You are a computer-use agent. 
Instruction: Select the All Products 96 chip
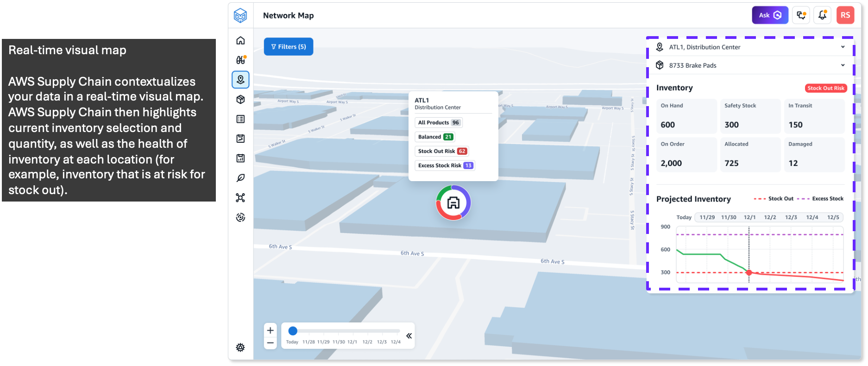[439, 123]
